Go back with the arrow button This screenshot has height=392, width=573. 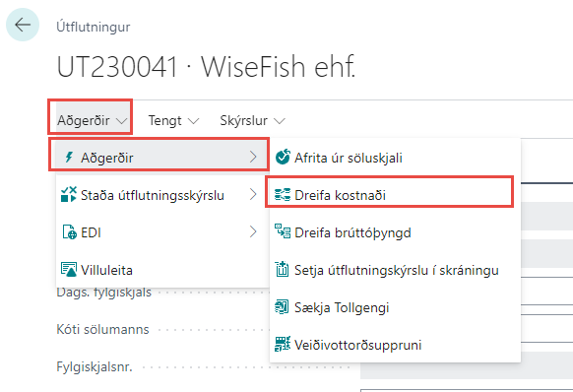pyautogui.click(x=23, y=25)
